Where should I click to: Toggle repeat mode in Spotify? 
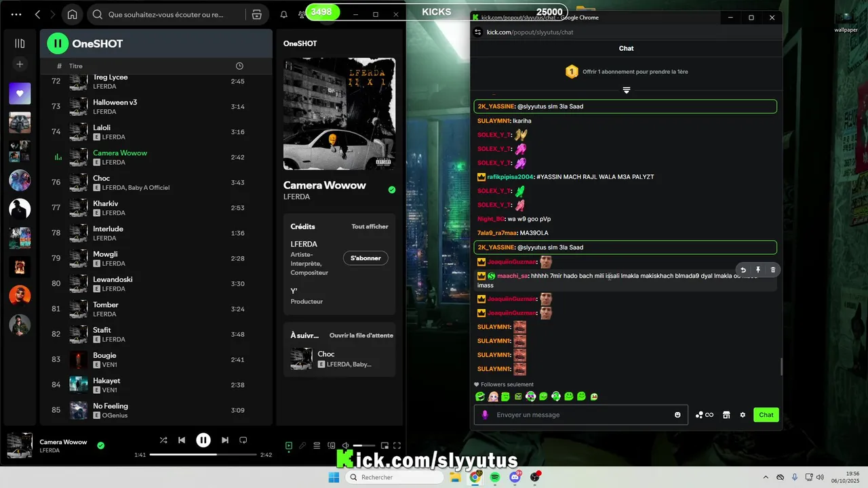[x=243, y=440]
